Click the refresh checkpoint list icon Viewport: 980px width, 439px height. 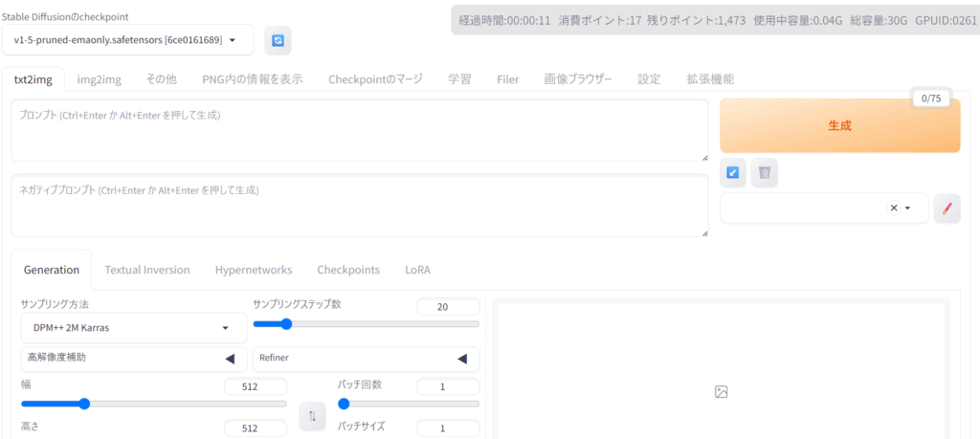tap(278, 40)
